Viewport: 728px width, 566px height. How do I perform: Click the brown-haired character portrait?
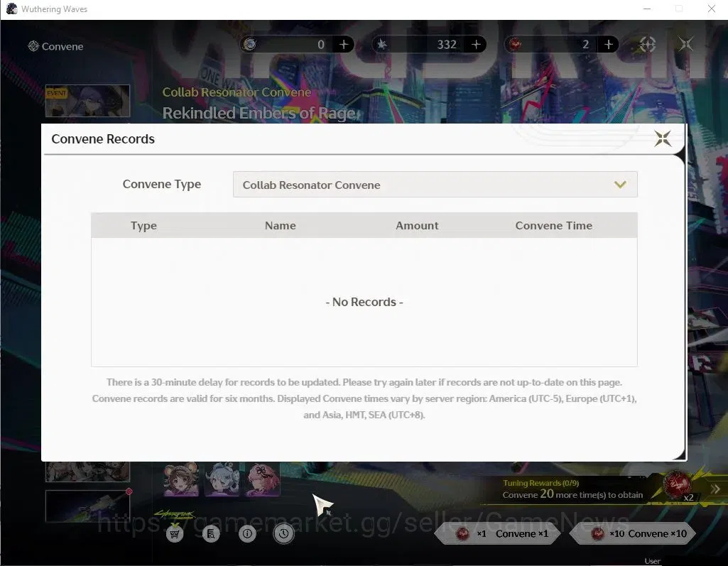(x=181, y=479)
